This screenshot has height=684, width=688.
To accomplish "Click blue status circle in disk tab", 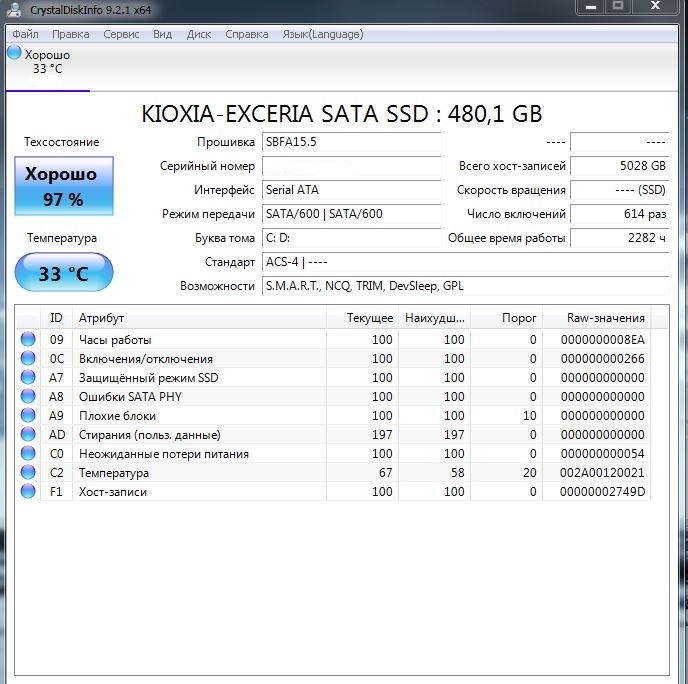I will point(14,52).
